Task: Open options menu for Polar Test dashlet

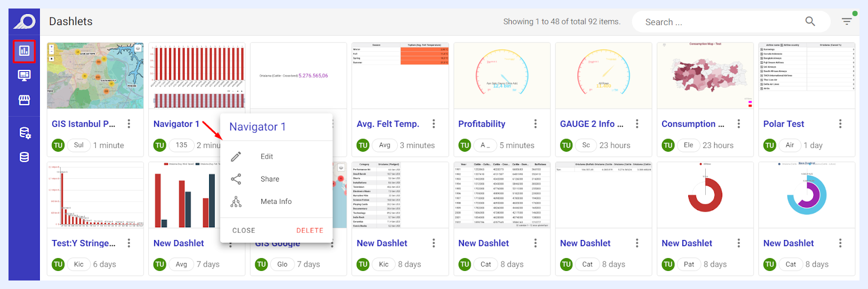Action: [x=840, y=123]
